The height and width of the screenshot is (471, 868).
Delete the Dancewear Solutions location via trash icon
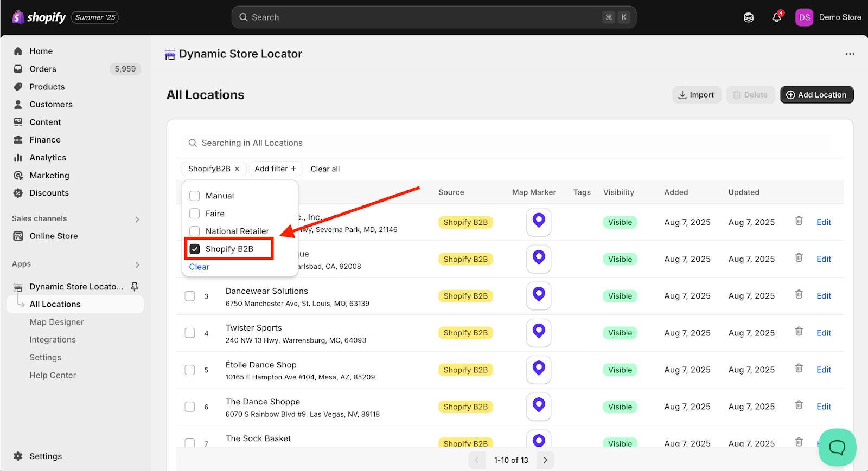(x=799, y=294)
